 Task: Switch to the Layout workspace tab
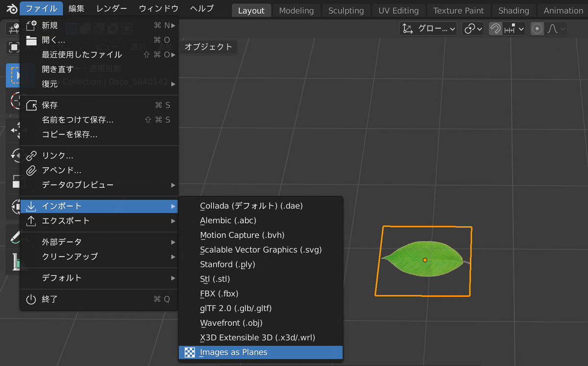pyautogui.click(x=251, y=10)
